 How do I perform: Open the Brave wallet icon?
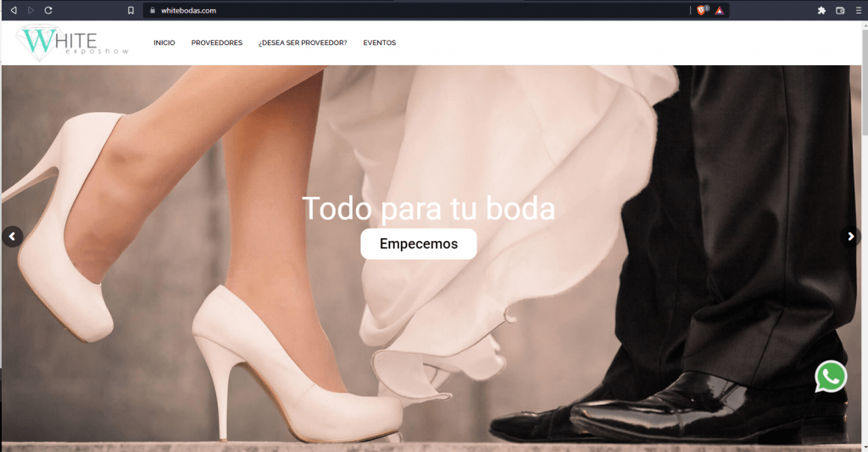point(840,10)
